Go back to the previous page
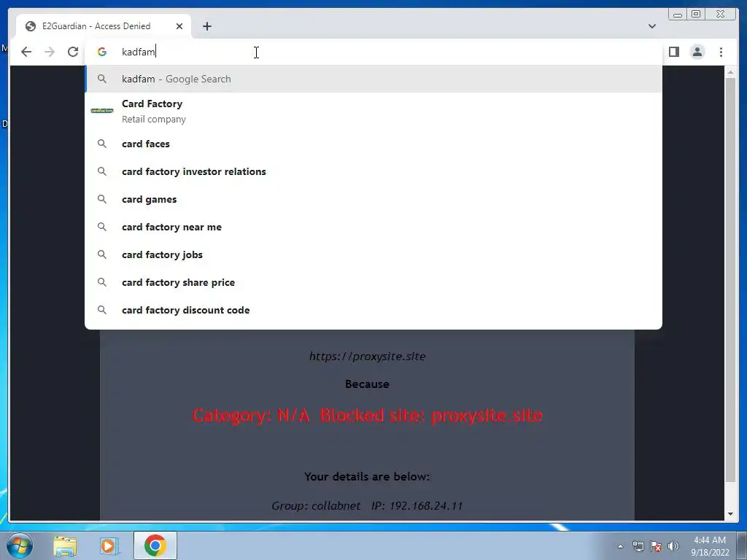This screenshot has width=747, height=560. click(26, 52)
